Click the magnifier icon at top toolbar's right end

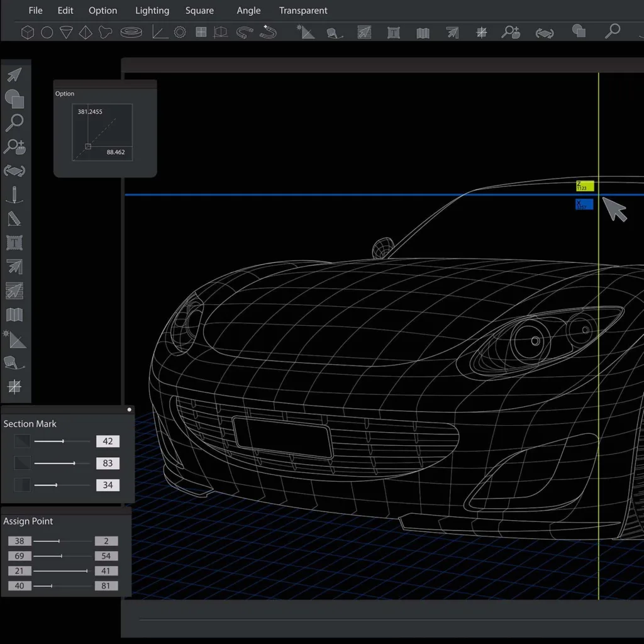click(612, 31)
